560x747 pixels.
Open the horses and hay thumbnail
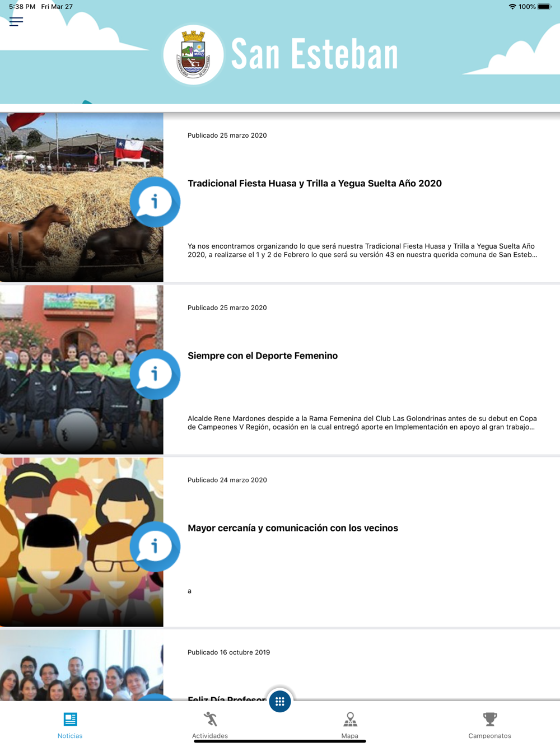tap(82, 197)
